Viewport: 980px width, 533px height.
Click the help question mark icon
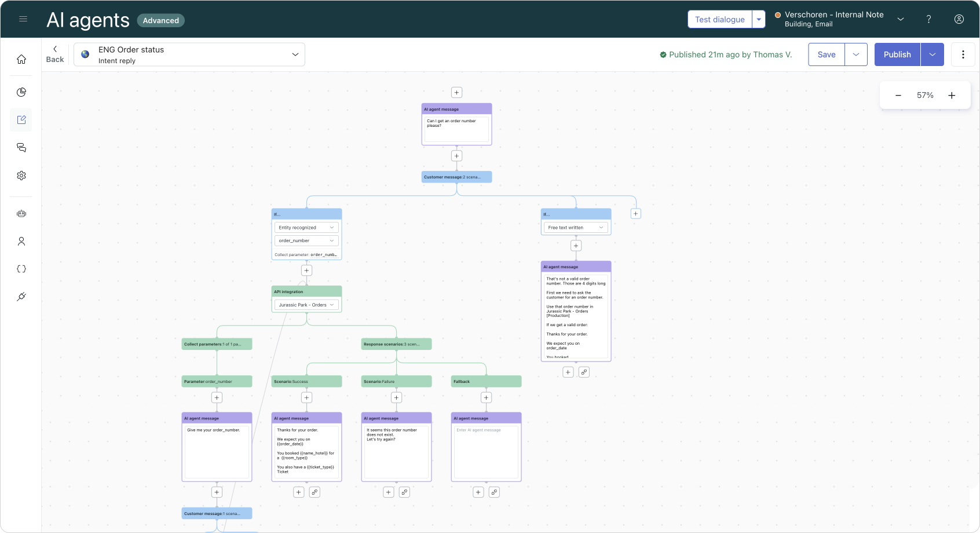coord(928,19)
